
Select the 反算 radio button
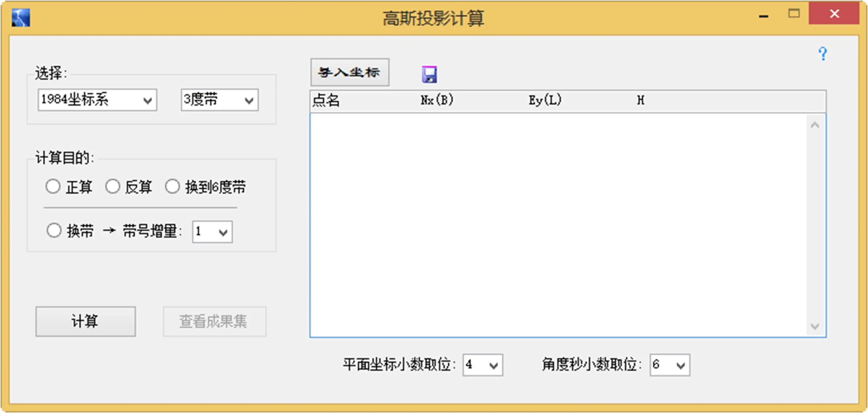[x=113, y=186]
